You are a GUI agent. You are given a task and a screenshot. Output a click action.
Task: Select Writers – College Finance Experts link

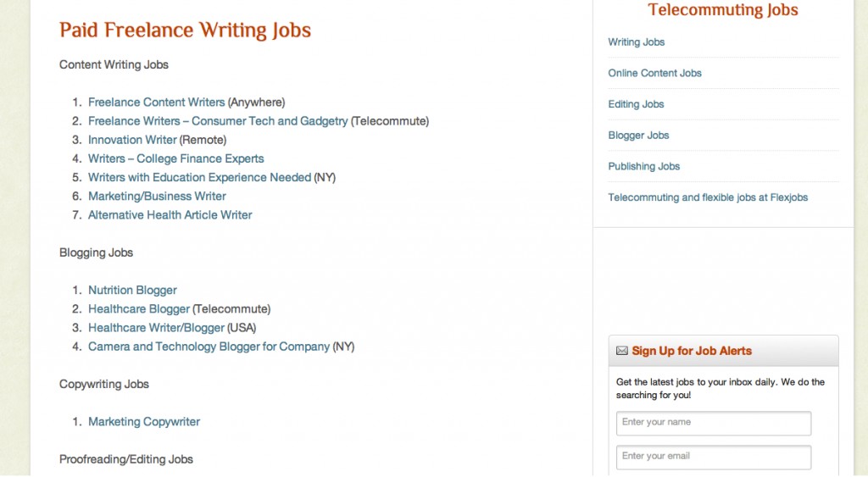click(176, 158)
